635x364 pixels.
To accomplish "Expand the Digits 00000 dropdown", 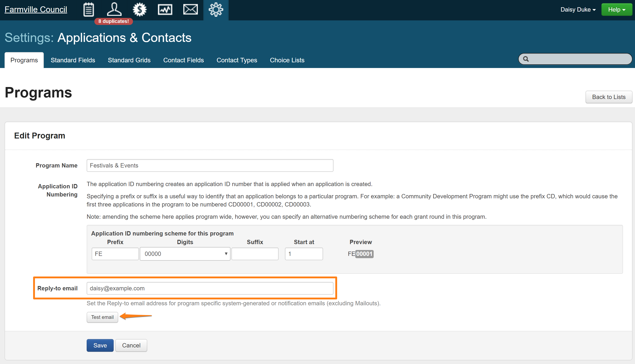I will point(185,254).
